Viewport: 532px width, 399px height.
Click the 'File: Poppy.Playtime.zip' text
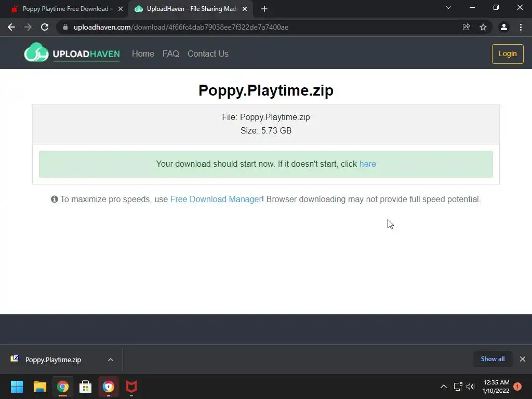tap(266, 117)
